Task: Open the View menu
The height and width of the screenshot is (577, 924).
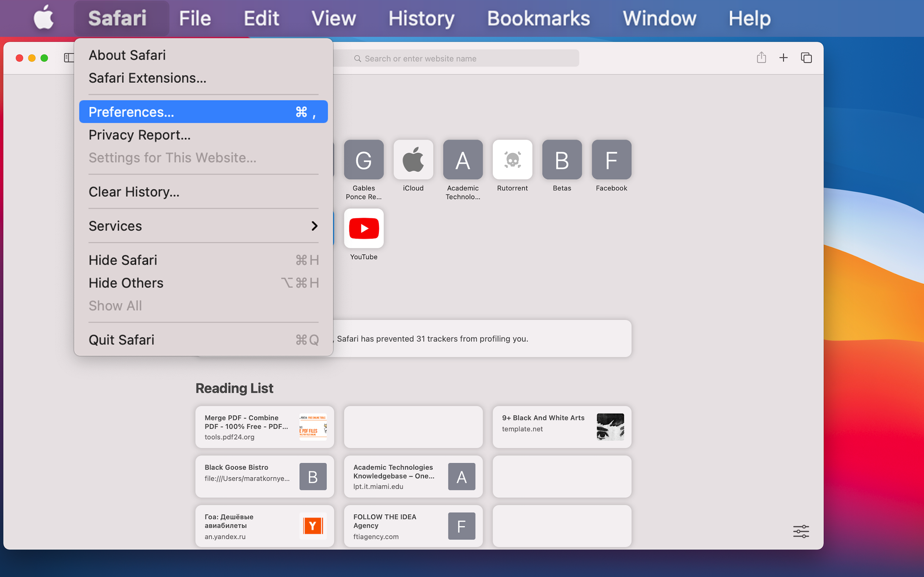Action: [334, 18]
